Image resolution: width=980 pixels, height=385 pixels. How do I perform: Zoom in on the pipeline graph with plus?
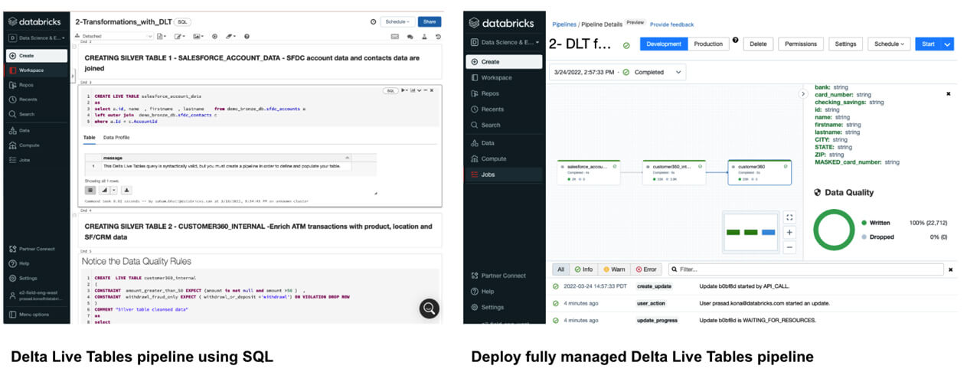790,232
